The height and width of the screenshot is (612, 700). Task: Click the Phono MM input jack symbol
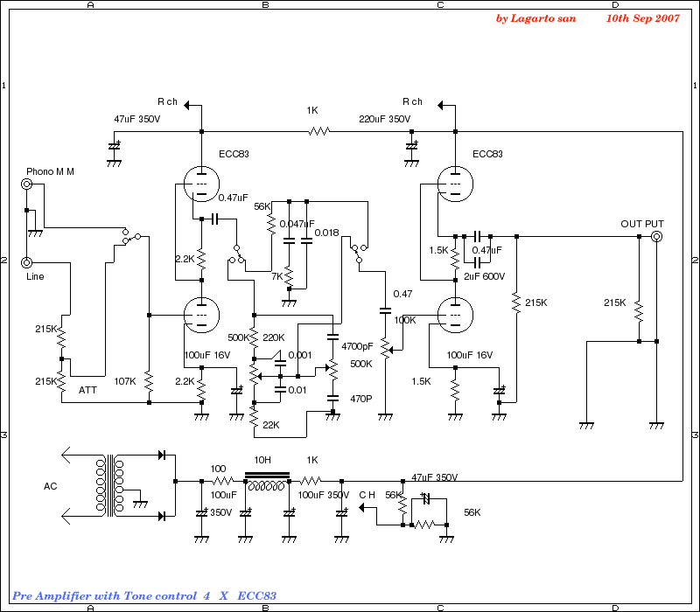pos(27,184)
